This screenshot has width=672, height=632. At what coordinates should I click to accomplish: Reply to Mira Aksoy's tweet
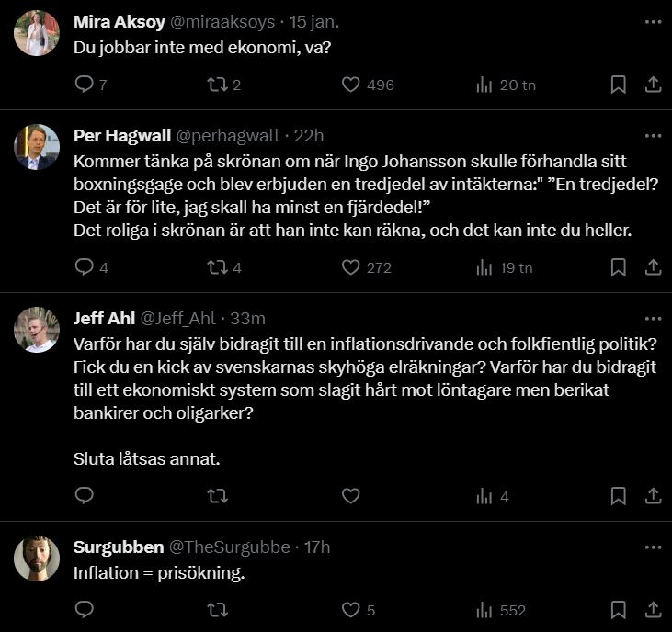click(84, 85)
